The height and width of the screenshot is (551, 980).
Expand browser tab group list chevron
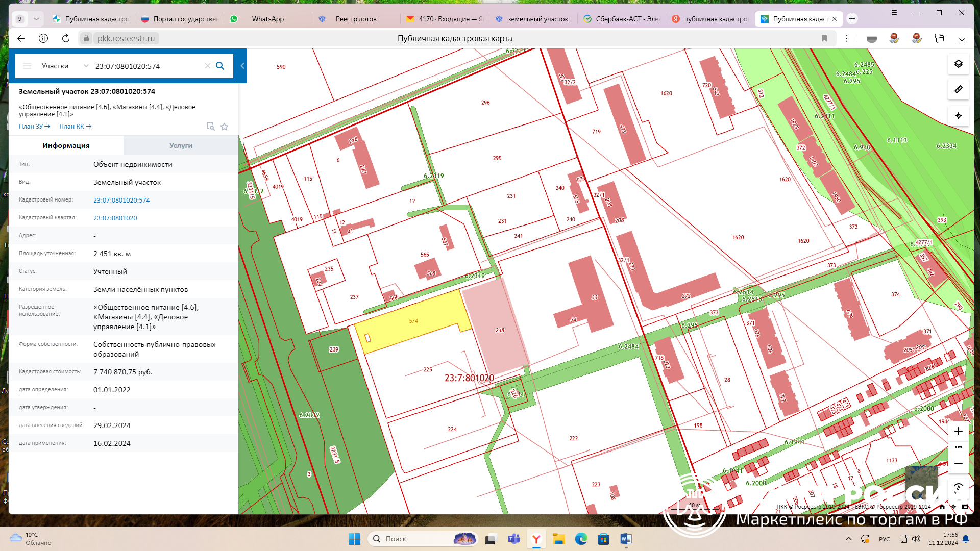36,19
